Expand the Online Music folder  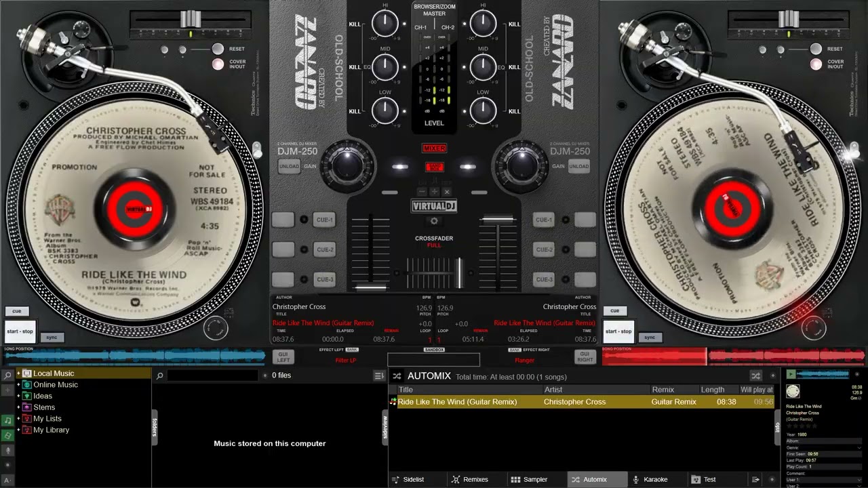pos(19,385)
